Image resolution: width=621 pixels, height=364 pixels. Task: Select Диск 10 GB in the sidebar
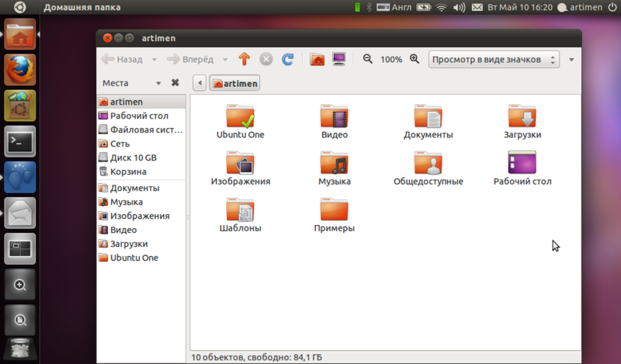pyautogui.click(x=141, y=158)
